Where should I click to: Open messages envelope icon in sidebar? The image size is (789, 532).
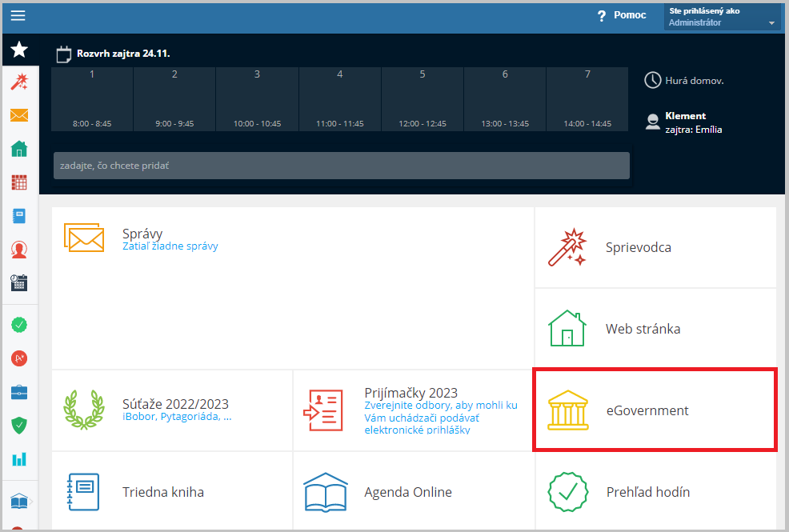click(19, 115)
